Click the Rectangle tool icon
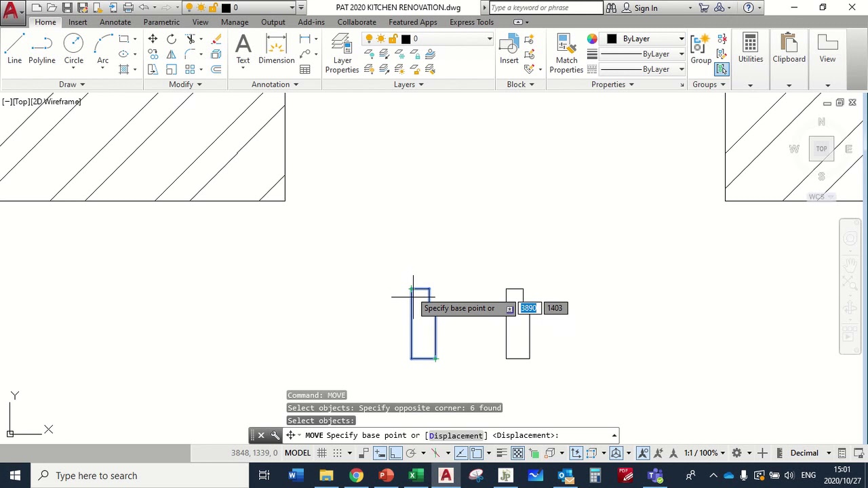868x488 pixels. 124,39
